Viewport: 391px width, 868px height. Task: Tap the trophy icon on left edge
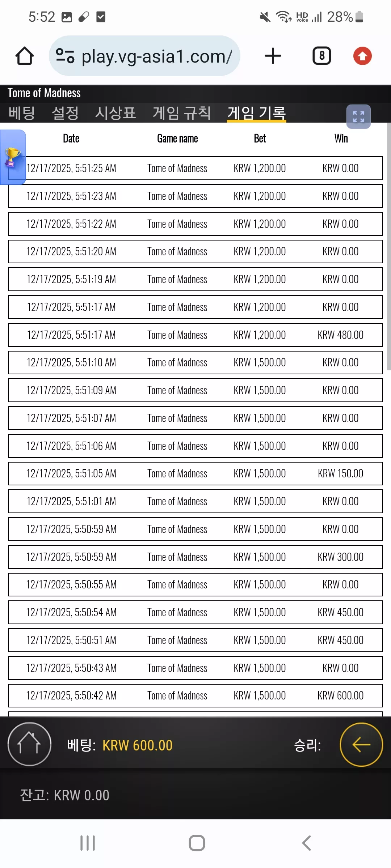[x=13, y=157]
